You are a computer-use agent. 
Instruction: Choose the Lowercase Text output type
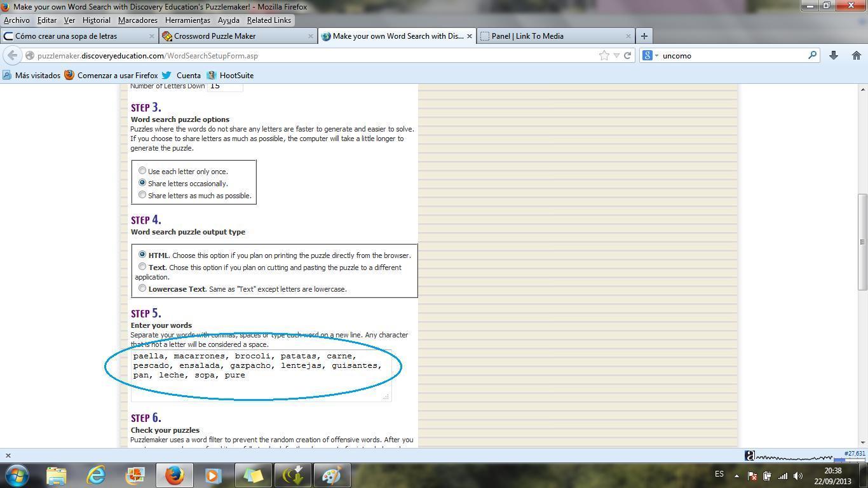click(142, 288)
